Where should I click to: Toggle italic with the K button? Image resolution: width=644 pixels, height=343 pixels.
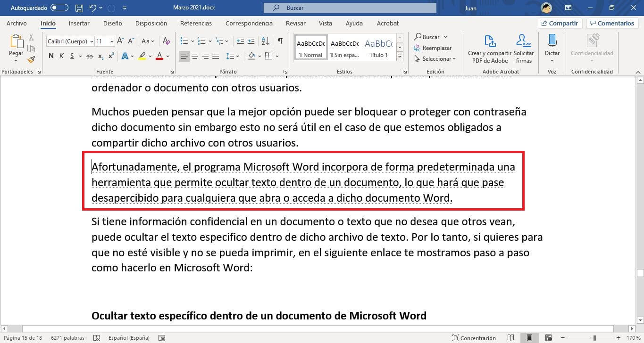pos(61,56)
